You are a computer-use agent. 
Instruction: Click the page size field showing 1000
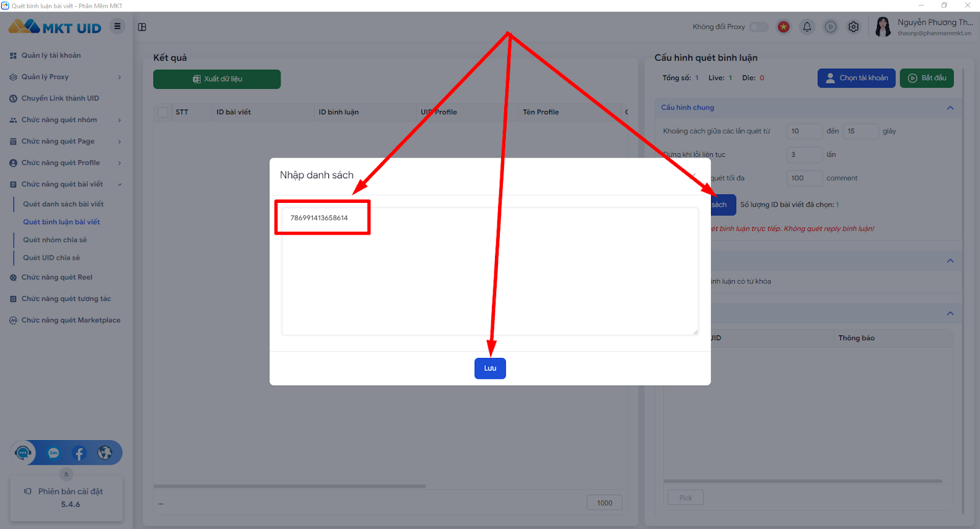[605, 503]
